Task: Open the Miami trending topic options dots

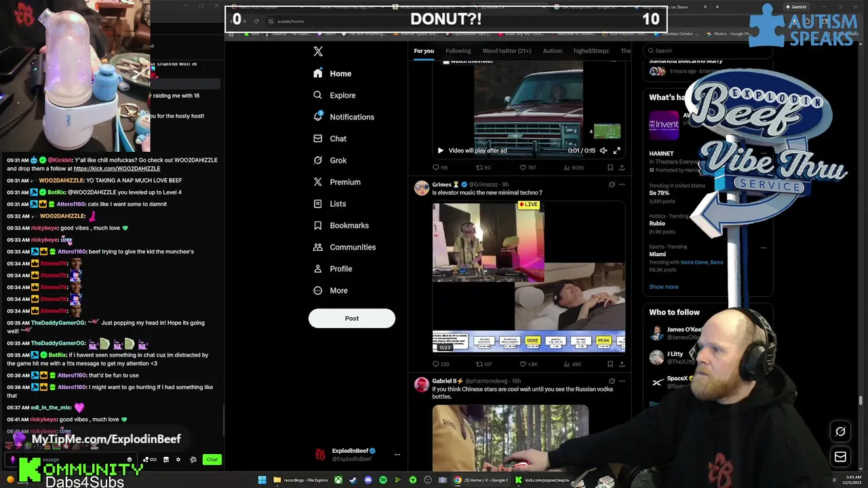Action: pos(763,247)
